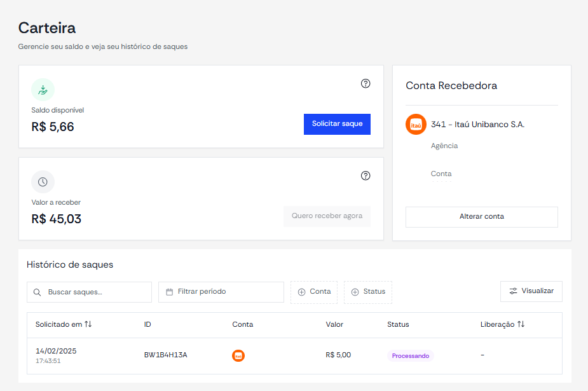The height and width of the screenshot is (391, 588).
Task: Click the magnifier icon in search field
Action: 37,292
